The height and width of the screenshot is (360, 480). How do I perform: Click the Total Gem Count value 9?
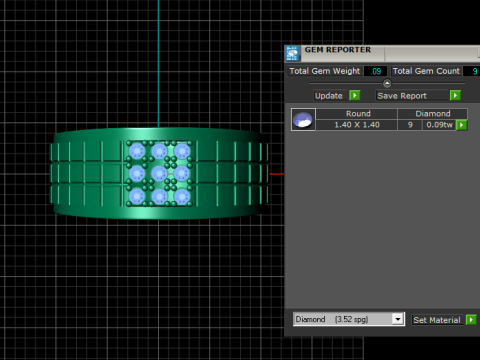[x=473, y=71]
